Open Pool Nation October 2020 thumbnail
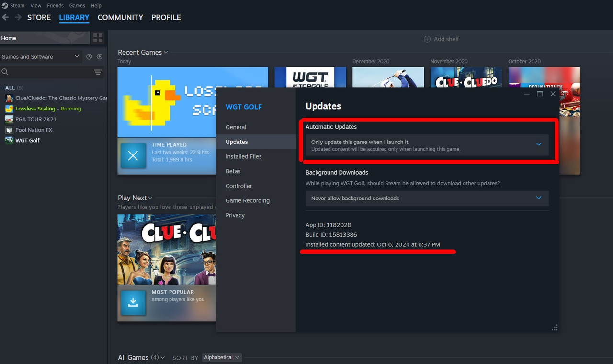The width and height of the screenshot is (613, 364). pos(544,77)
